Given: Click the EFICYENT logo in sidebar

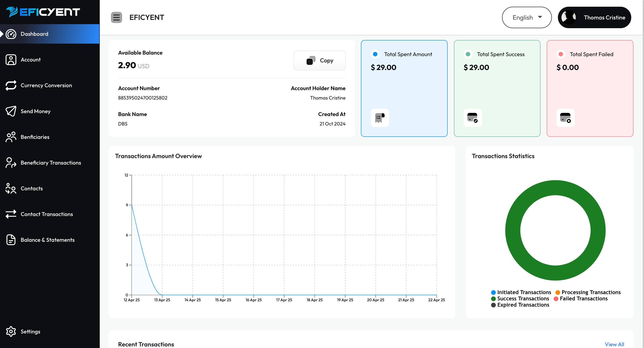Looking at the screenshot, I should click(x=43, y=12).
